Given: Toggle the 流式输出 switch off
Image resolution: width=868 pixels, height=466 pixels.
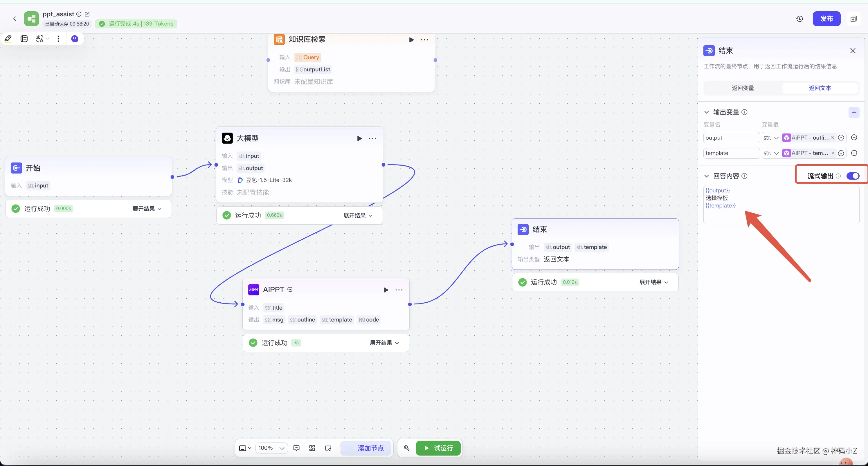Looking at the screenshot, I should [x=853, y=176].
